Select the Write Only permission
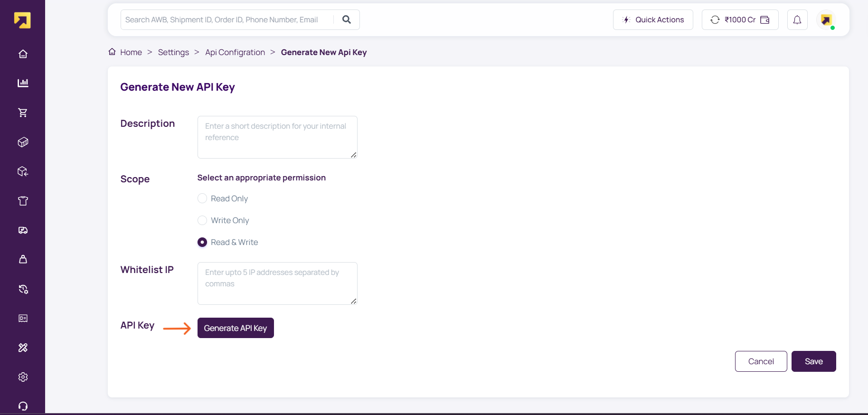Image resolution: width=868 pixels, height=415 pixels. pyautogui.click(x=202, y=220)
